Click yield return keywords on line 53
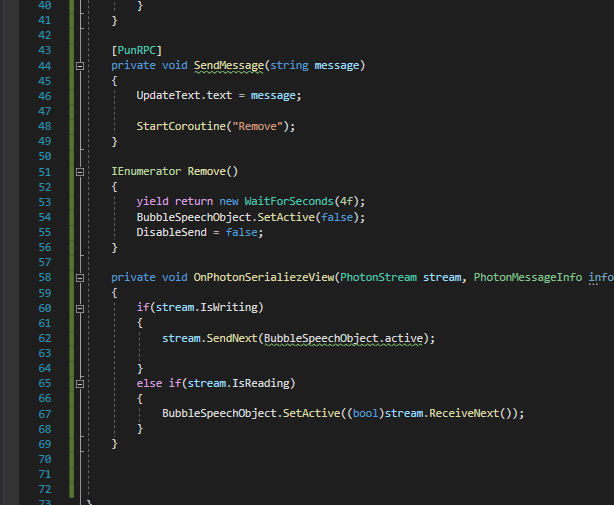 175,201
